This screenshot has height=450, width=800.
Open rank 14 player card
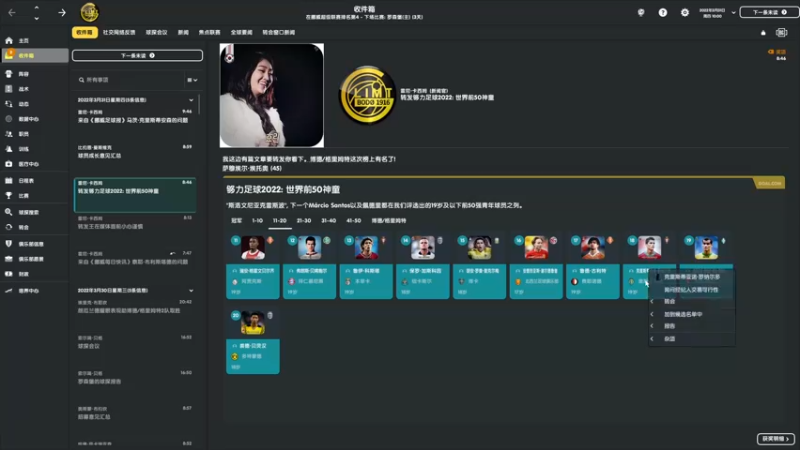(423, 266)
